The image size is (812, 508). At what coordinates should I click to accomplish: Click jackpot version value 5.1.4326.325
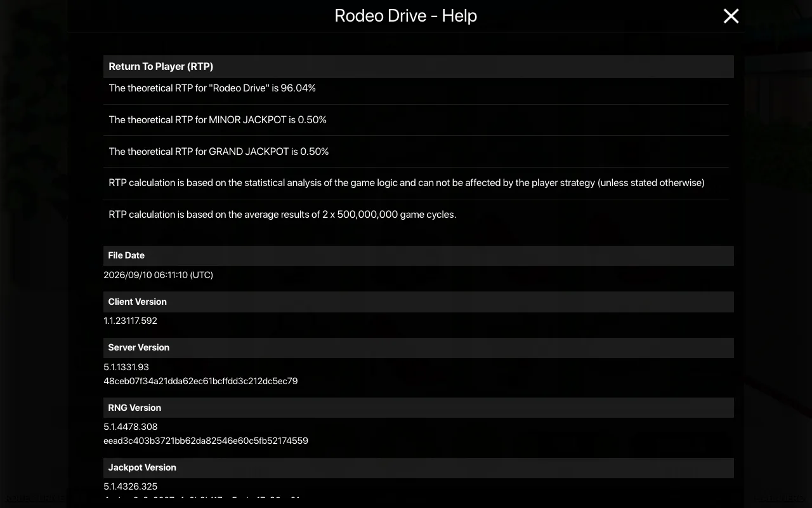[130, 486]
